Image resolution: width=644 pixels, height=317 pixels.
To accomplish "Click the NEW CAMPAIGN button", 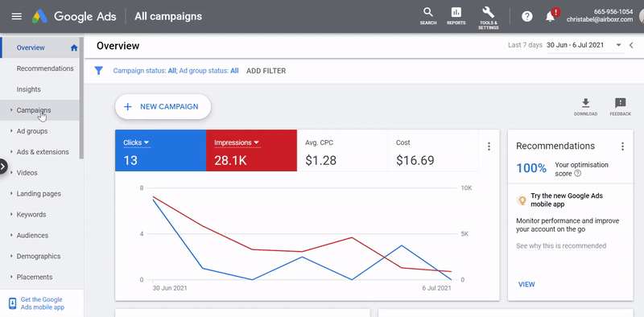I will coord(163,107).
